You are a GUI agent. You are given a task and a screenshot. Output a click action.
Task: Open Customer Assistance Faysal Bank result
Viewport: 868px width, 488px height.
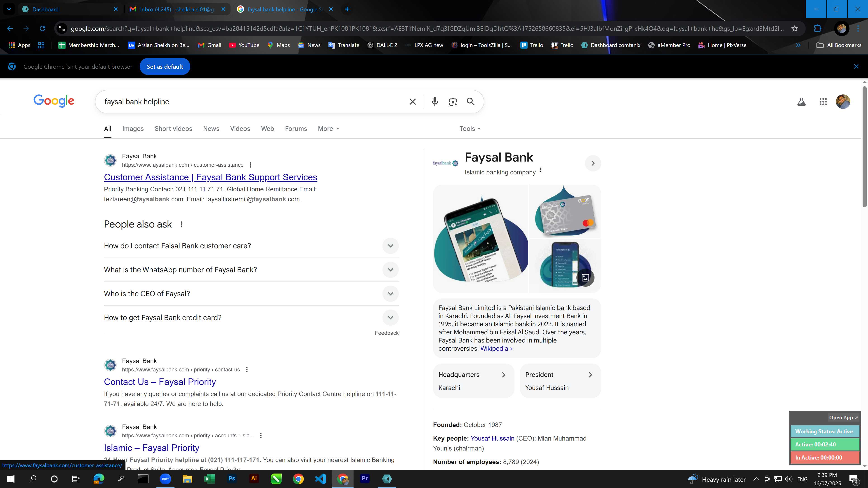pos(211,177)
